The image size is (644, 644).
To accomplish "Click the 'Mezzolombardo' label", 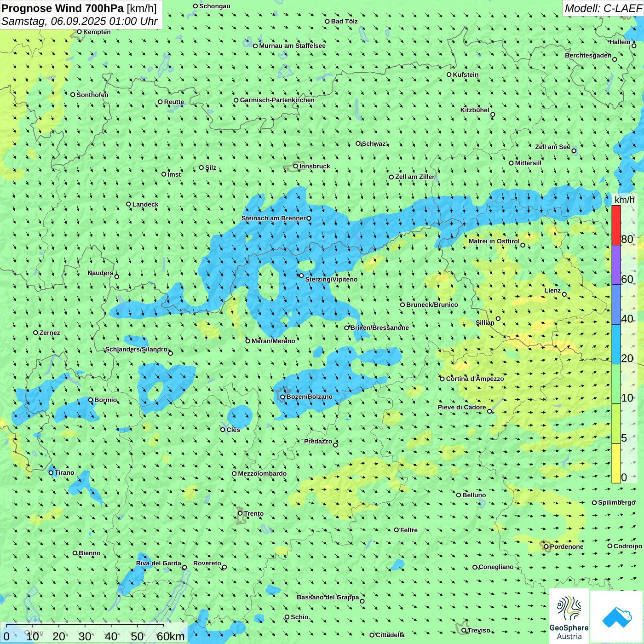I will [x=262, y=473].
